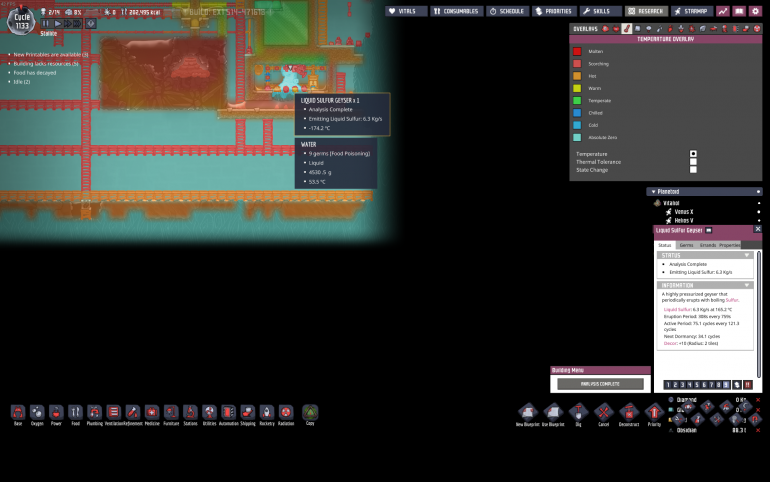770x482 pixels.
Task: Click the New Blueprint tool
Action: pos(528,413)
